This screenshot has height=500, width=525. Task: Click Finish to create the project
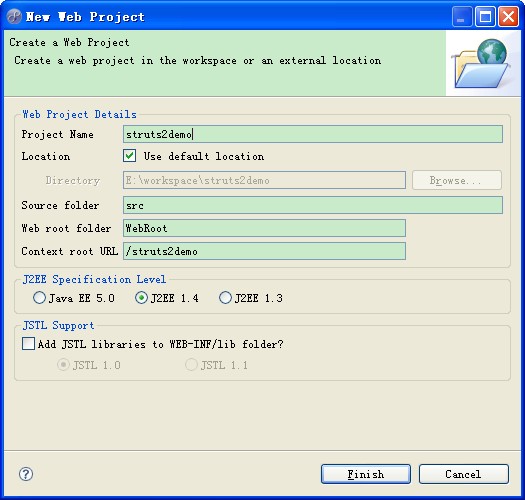[x=366, y=474]
